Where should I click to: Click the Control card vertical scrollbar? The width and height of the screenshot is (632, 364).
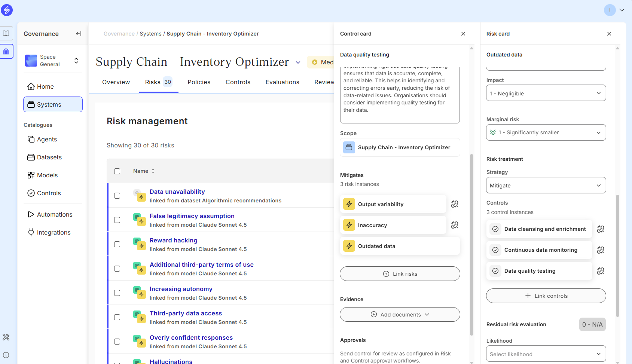471,243
